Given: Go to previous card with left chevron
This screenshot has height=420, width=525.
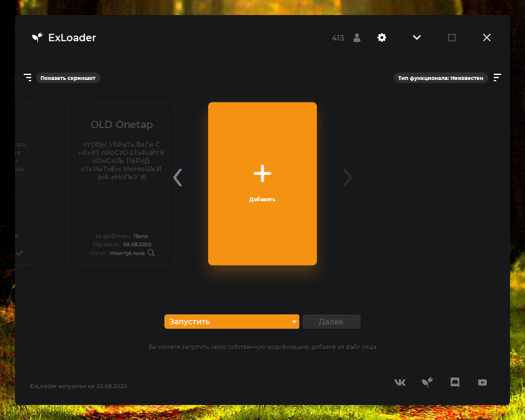Looking at the screenshot, I should coord(178,177).
